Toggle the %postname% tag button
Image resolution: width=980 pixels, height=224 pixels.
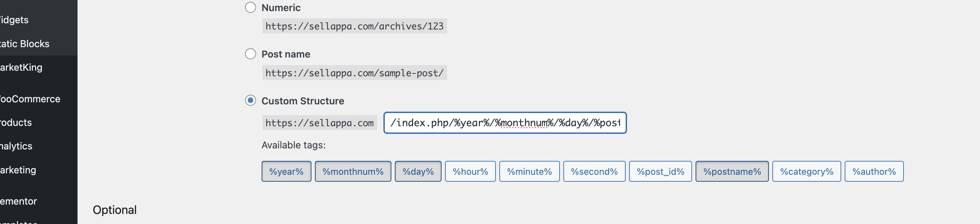(x=732, y=171)
